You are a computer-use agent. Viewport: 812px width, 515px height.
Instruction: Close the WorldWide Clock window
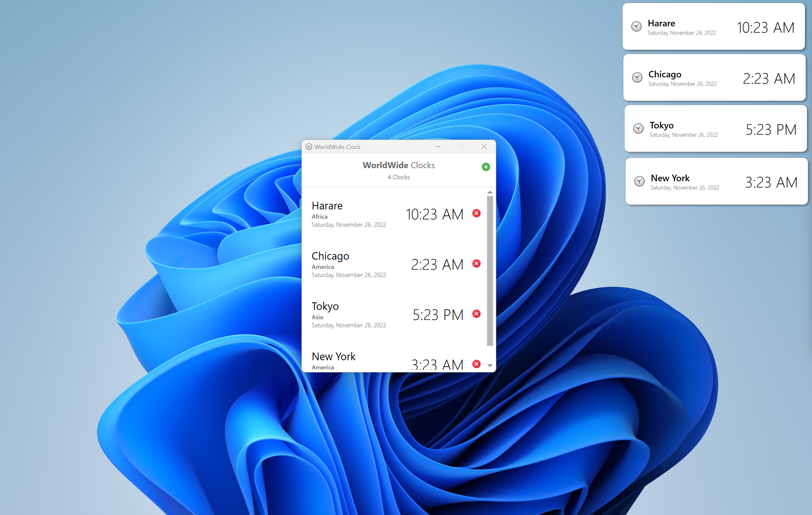click(484, 147)
